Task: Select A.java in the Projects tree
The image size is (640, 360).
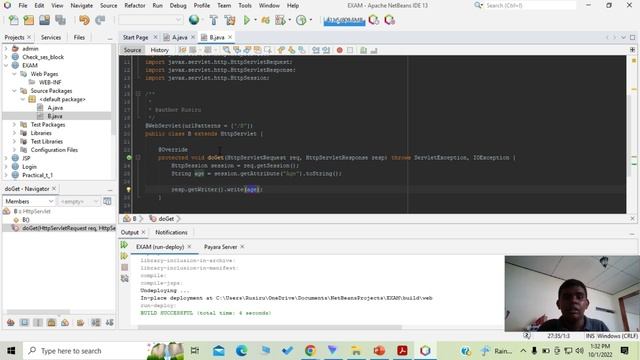Action: click(x=55, y=108)
